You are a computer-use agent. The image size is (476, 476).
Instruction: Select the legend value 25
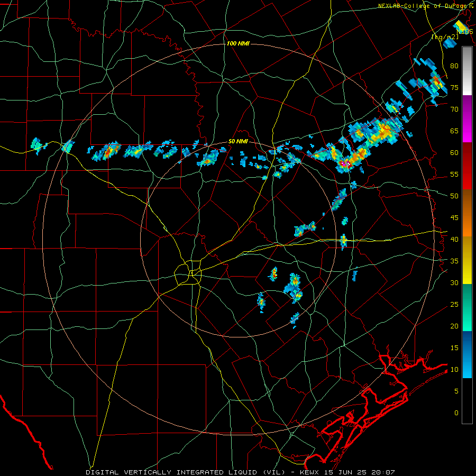(x=454, y=305)
